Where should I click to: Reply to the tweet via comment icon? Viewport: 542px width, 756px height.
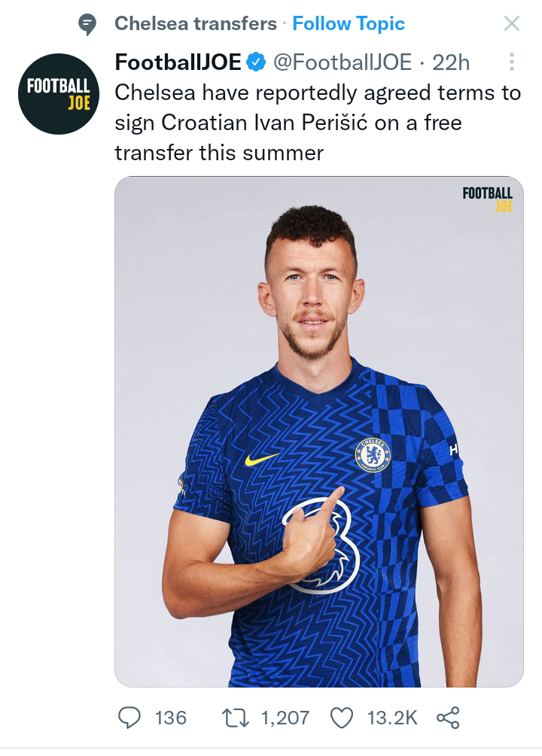point(129,718)
